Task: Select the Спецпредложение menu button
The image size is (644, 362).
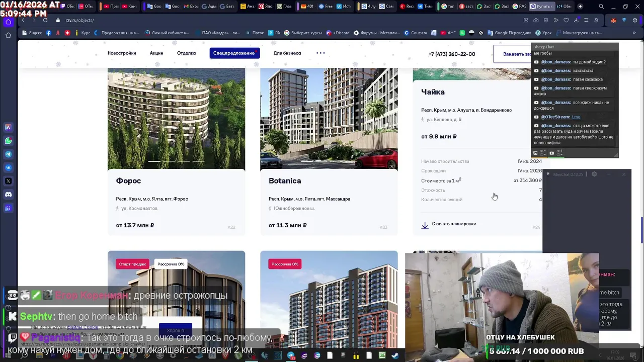Action: [234, 53]
